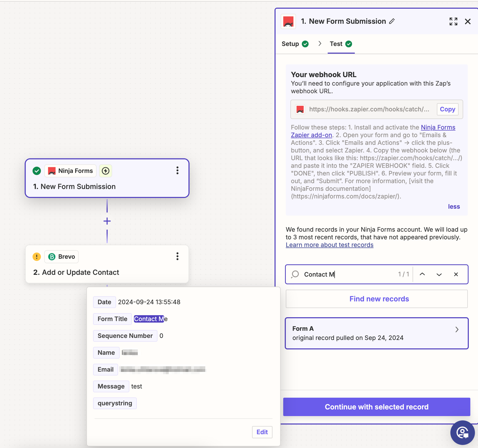Screen dimensions: 478x448
Task: Switch to the Setup tab
Action: point(290,44)
